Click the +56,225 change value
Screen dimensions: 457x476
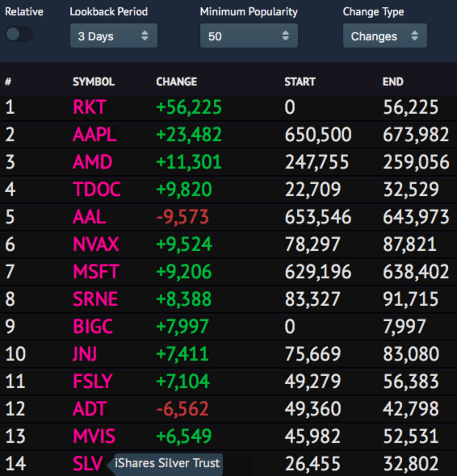189,107
